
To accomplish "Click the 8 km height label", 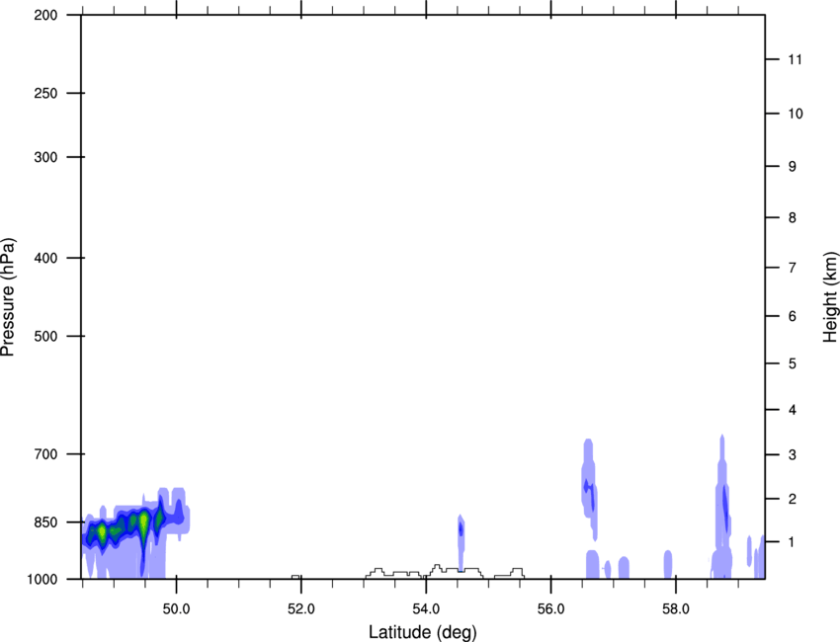I will click(x=793, y=217).
